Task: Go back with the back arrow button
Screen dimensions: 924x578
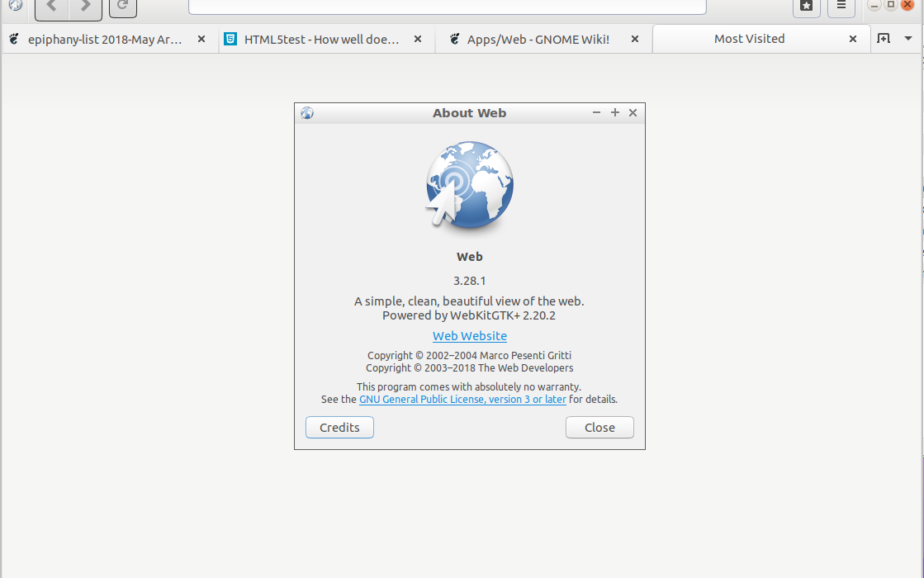Action: click(52, 7)
